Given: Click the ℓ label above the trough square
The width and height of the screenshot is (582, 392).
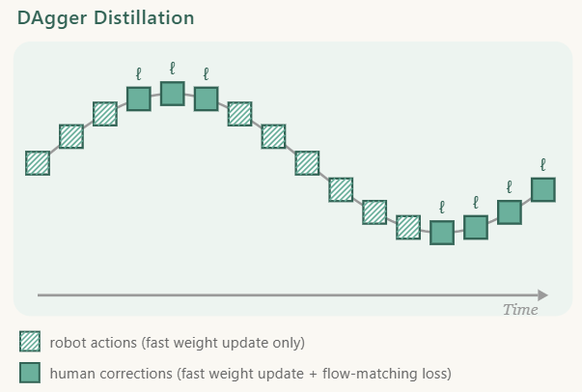Looking at the screenshot, I should [442, 208].
